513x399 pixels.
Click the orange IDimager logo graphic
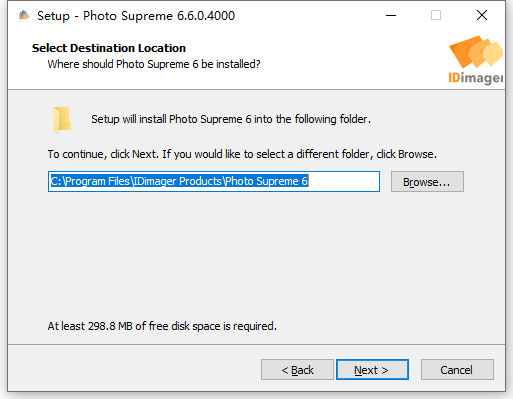[476, 52]
